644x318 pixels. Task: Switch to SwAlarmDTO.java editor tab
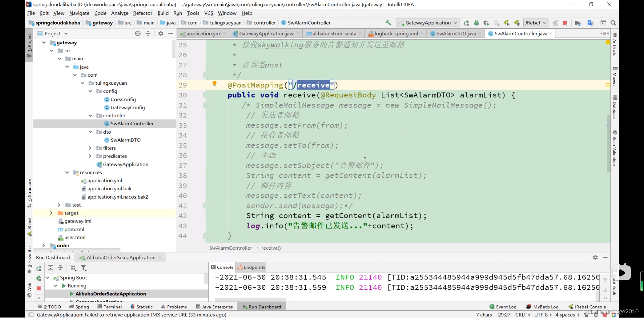pos(456,34)
